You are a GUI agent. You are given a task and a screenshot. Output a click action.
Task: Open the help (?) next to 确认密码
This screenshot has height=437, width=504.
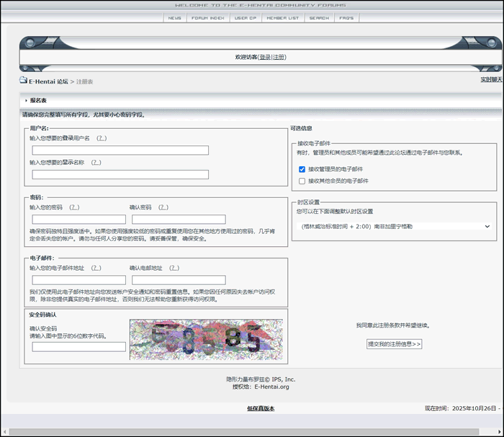pyautogui.click(x=163, y=207)
